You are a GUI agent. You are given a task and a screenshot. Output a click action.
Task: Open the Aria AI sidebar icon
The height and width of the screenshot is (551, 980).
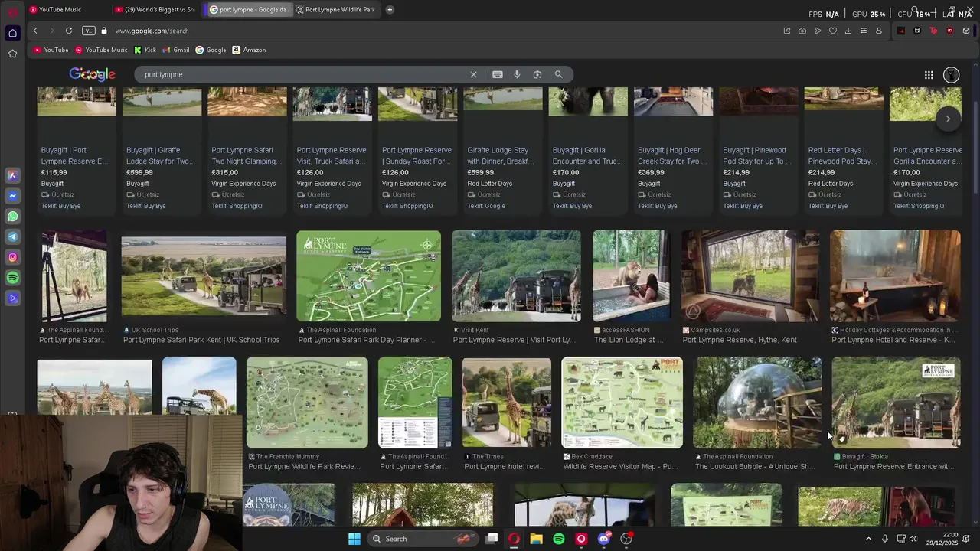tap(12, 175)
